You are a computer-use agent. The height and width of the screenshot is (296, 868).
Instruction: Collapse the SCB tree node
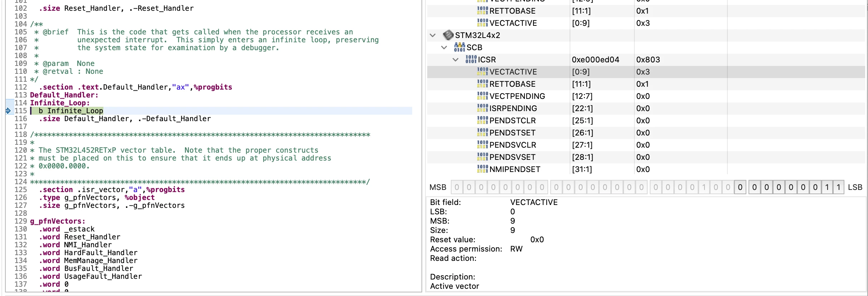click(444, 47)
